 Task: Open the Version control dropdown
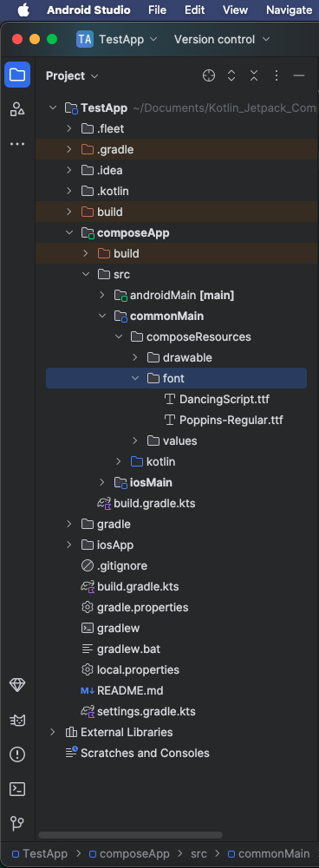(x=222, y=39)
